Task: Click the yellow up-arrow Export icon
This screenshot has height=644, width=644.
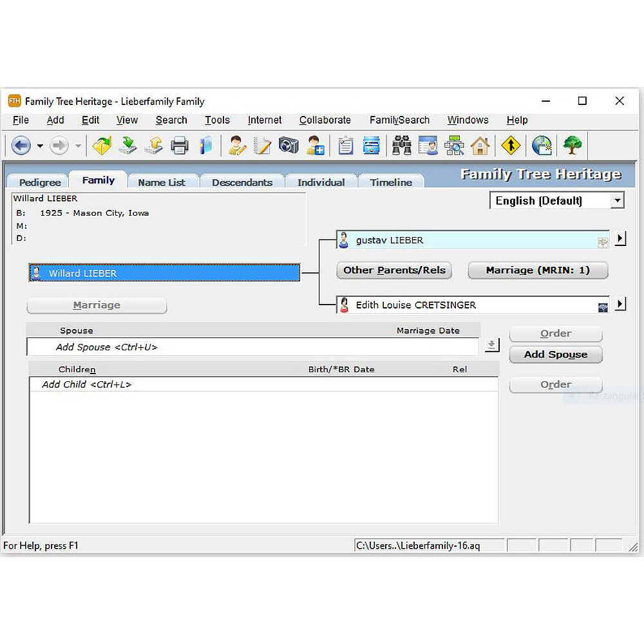Action: click(154, 146)
